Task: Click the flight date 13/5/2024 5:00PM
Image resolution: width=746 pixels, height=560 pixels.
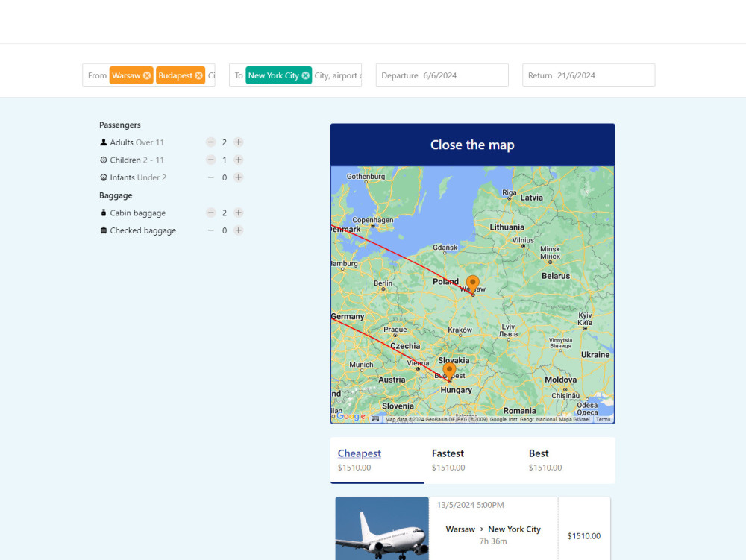Action: click(x=470, y=505)
